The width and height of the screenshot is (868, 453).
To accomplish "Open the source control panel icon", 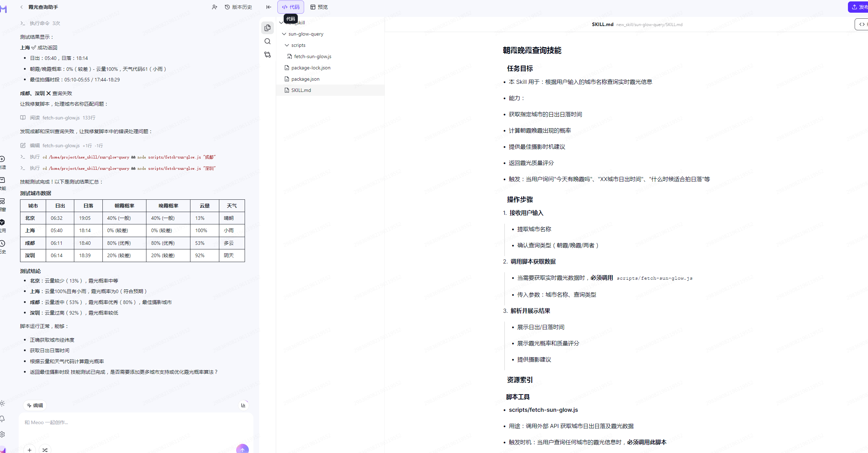I will click(x=268, y=55).
